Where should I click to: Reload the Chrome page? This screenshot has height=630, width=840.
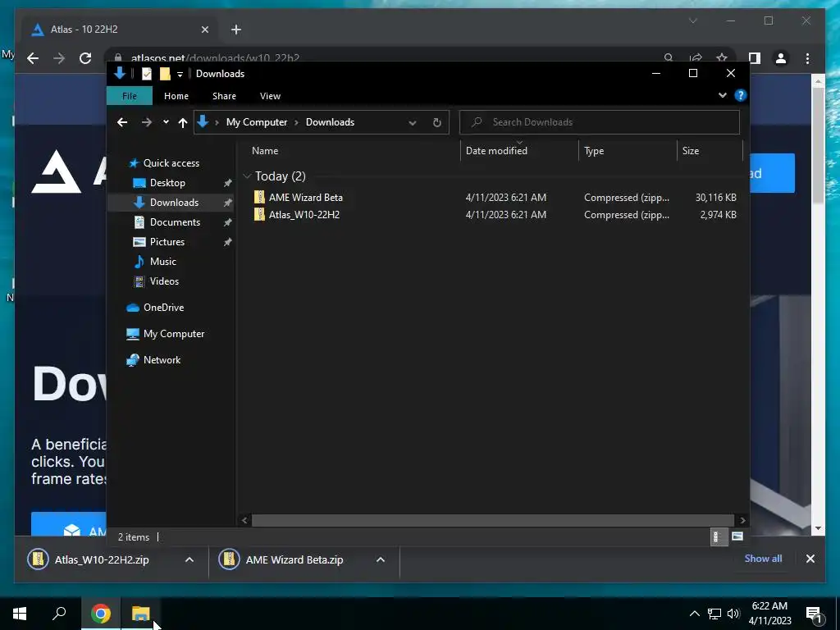[85, 58]
